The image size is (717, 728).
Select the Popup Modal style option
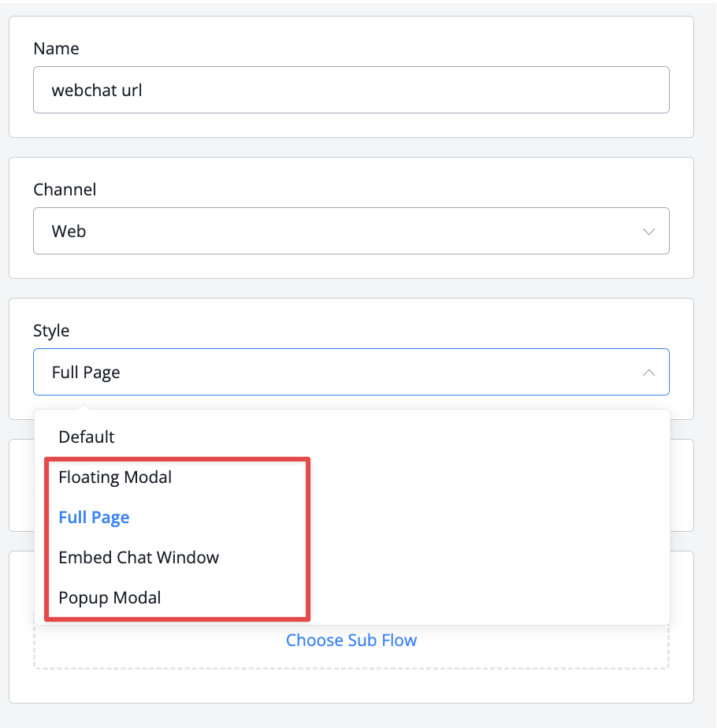coord(110,597)
